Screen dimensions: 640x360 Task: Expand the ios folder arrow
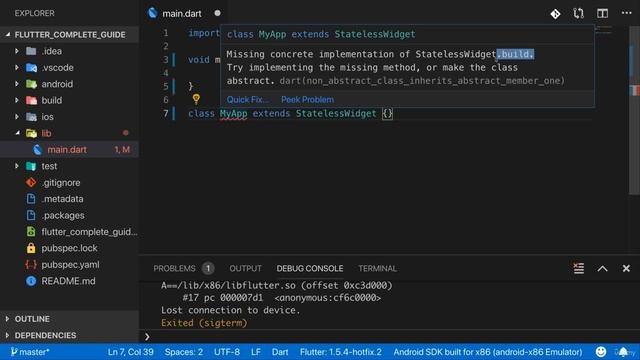point(17,117)
